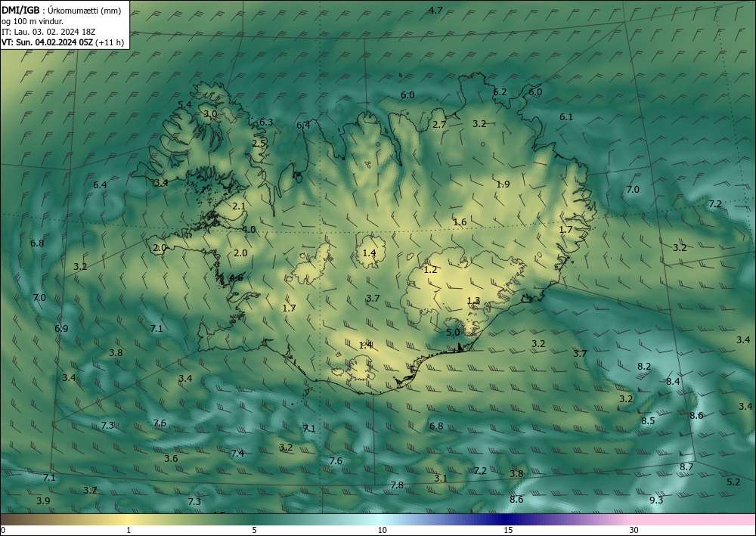The width and height of the screenshot is (756, 536).
Task: Click the '10' tick label on the color scale
Action: click(x=382, y=531)
